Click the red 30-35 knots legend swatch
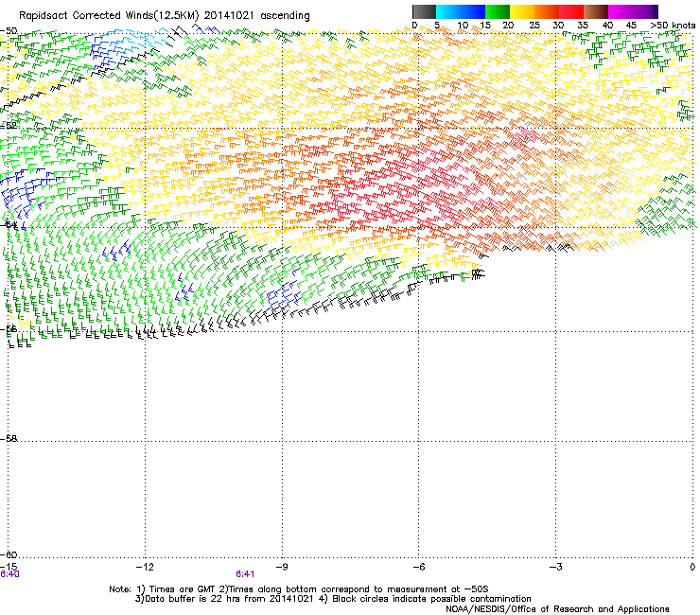Screen dimensions: 700x615 pyautogui.click(x=571, y=11)
